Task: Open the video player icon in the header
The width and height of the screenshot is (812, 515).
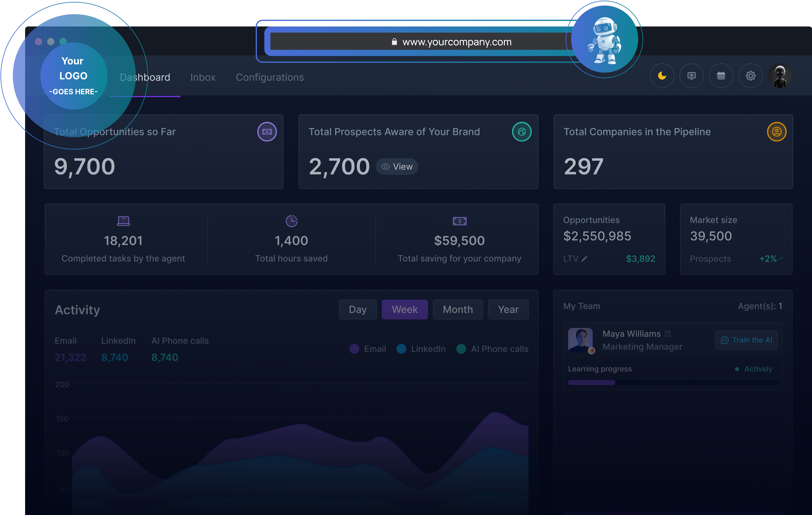Action: pyautogui.click(x=691, y=76)
